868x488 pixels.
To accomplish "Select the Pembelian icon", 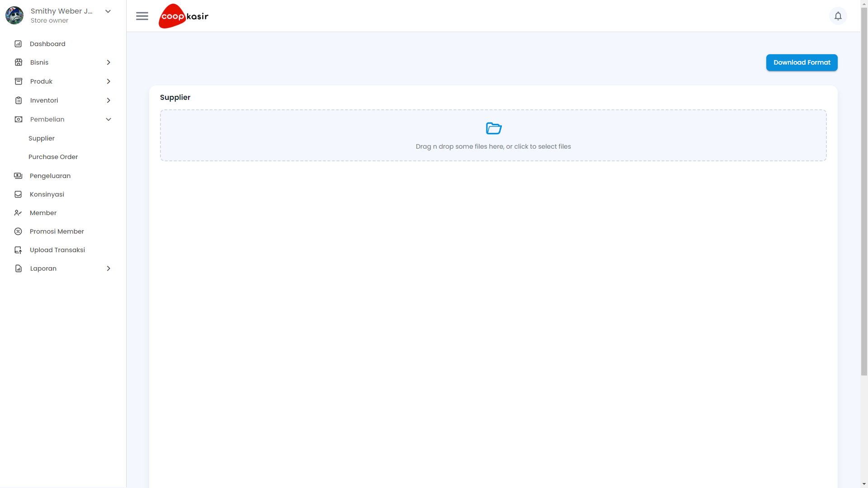I will point(18,119).
